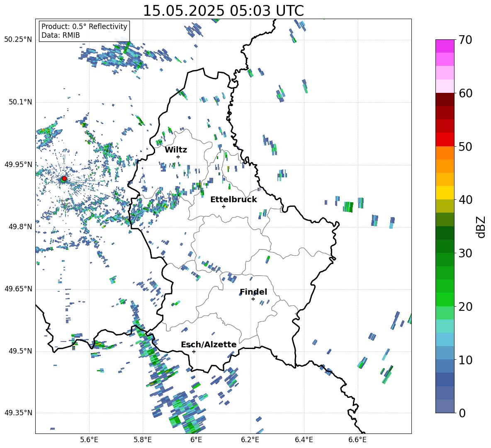Click the colorbar tick label 0
Viewport: 491px width, 448px height.
(462, 413)
